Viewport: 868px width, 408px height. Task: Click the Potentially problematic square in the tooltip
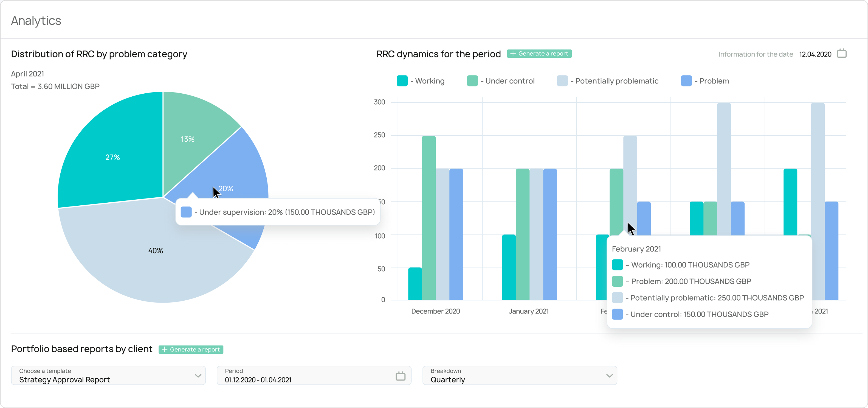pyautogui.click(x=617, y=297)
